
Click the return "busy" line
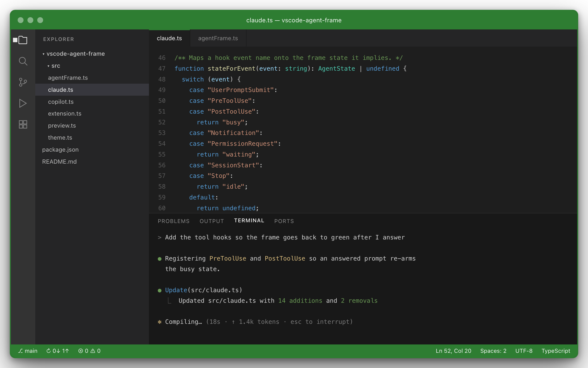tap(222, 122)
